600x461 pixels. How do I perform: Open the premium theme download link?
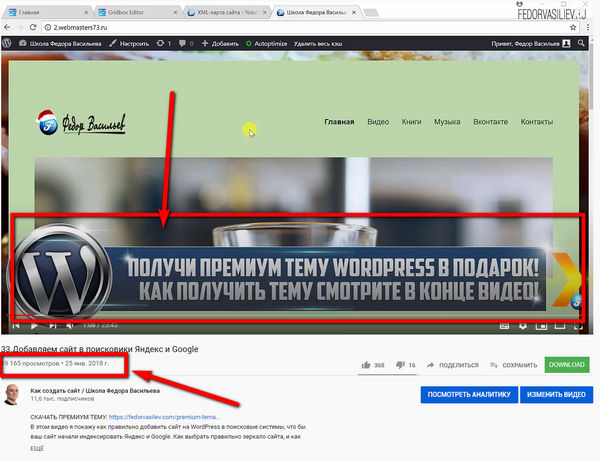(165, 417)
